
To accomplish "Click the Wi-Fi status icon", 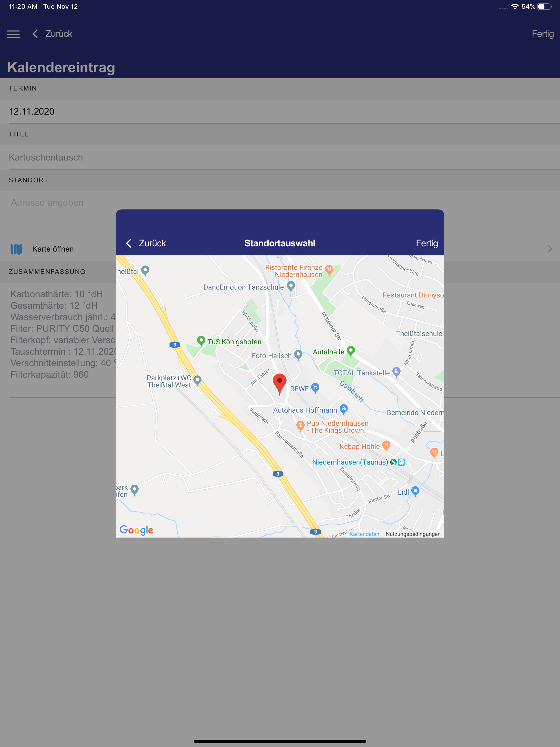I will [x=514, y=6].
